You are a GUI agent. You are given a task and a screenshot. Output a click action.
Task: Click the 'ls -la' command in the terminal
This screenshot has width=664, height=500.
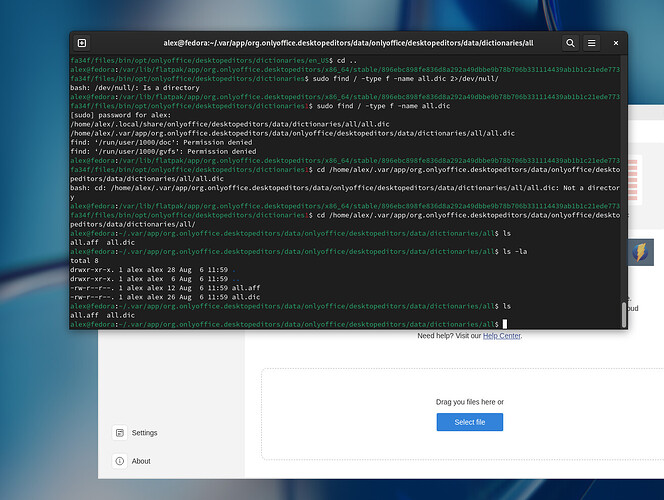(x=515, y=251)
